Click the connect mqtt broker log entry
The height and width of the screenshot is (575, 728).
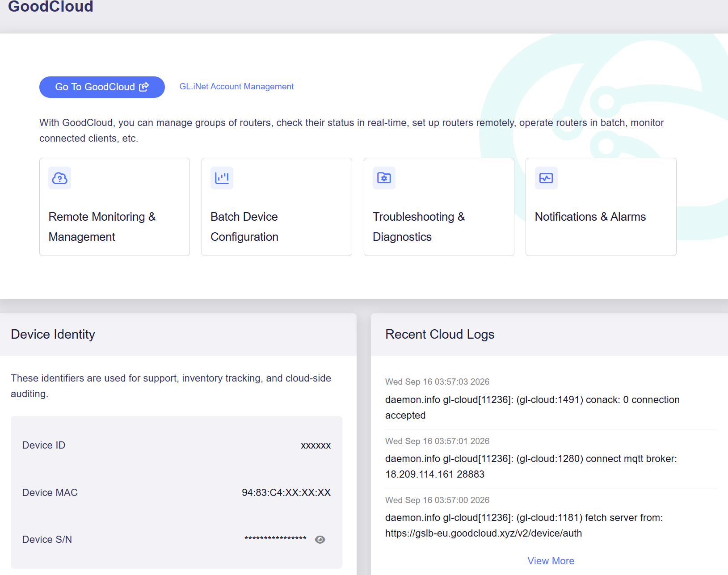531,466
